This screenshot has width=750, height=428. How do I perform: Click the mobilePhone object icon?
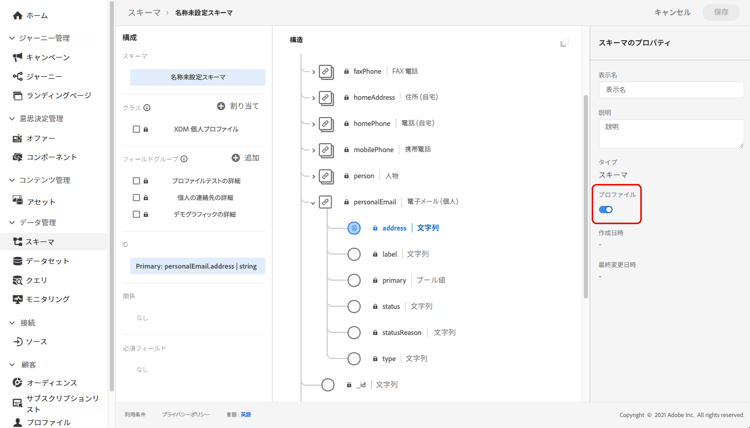326,150
